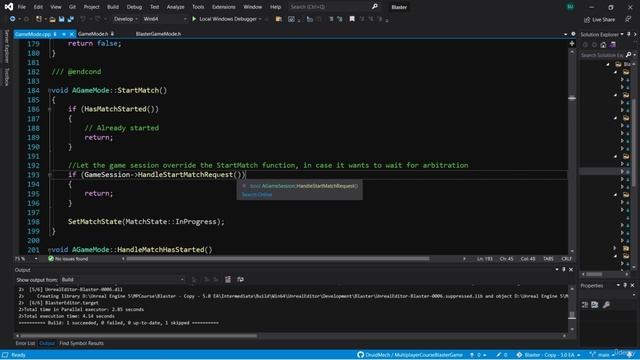Expand the debugger target dropdown arrow
The image size is (640, 360).
point(260,19)
